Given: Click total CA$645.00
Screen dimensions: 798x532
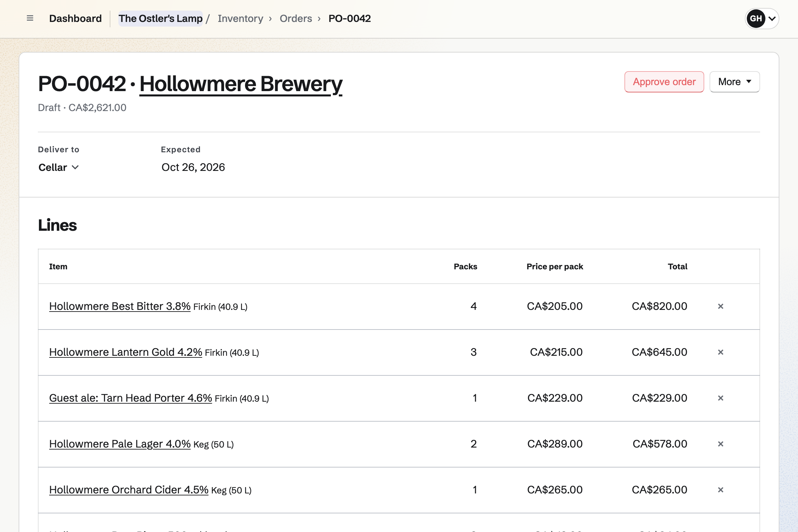Looking at the screenshot, I should pyautogui.click(x=659, y=352).
